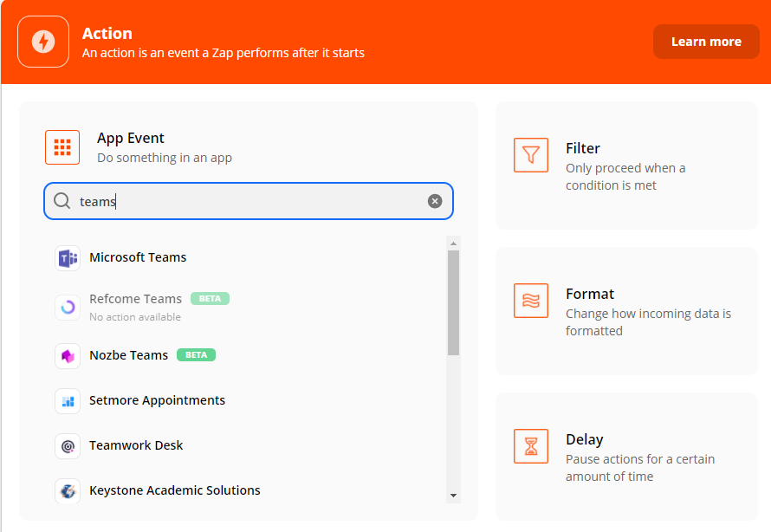The width and height of the screenshot is (771, 532).
Task: Click the Learn more button
Action: click(706, 42)
